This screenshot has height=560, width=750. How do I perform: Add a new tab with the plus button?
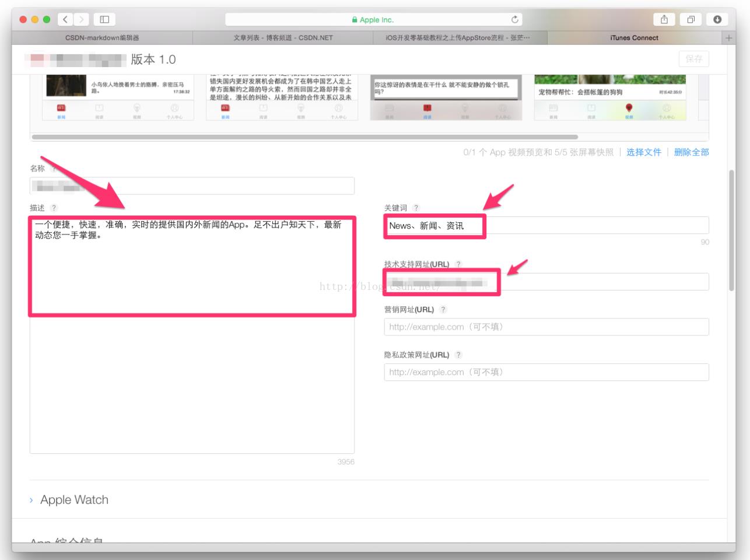point(728,38)
